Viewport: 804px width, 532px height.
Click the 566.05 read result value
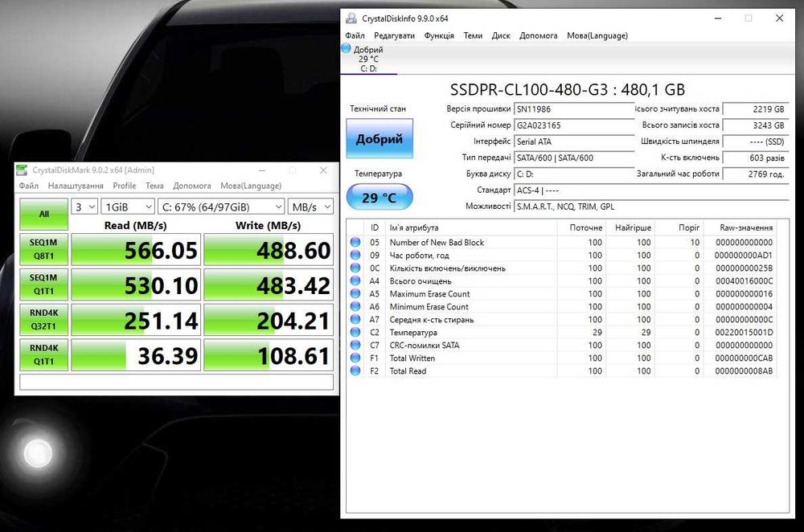[161, 250]
